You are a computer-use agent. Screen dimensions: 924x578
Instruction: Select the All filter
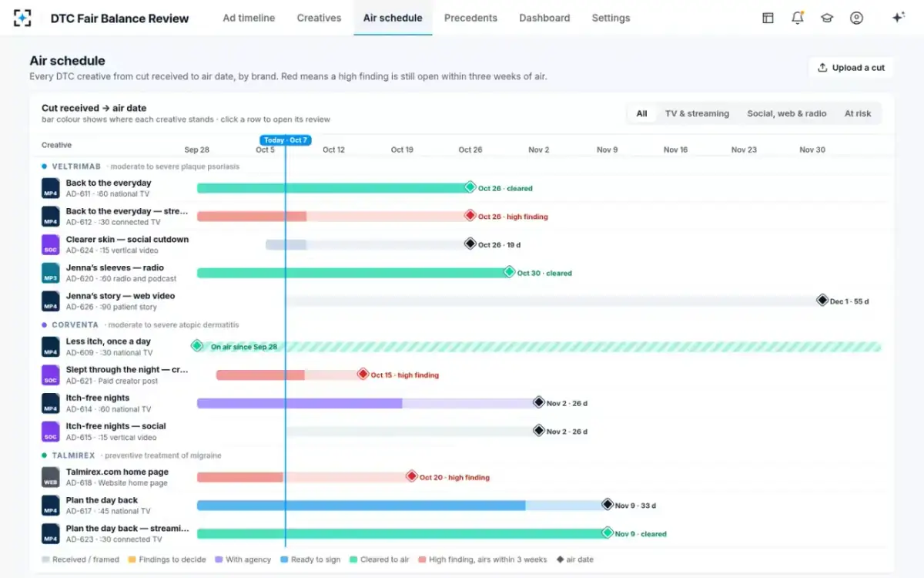click(x=641, y=113)
